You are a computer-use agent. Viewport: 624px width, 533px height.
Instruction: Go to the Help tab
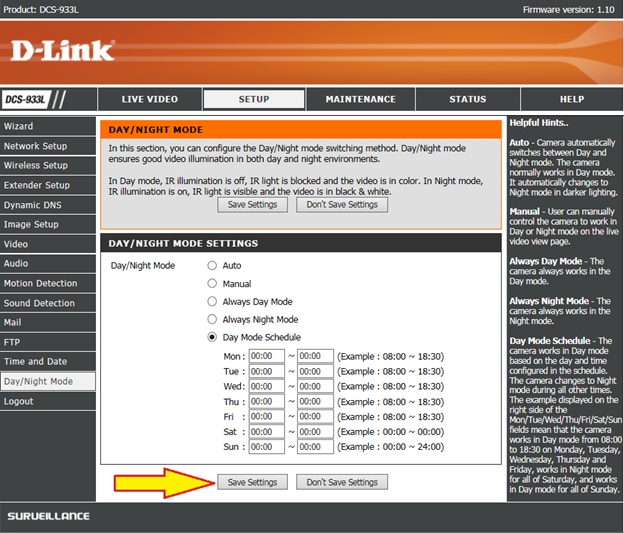point(571,100)
